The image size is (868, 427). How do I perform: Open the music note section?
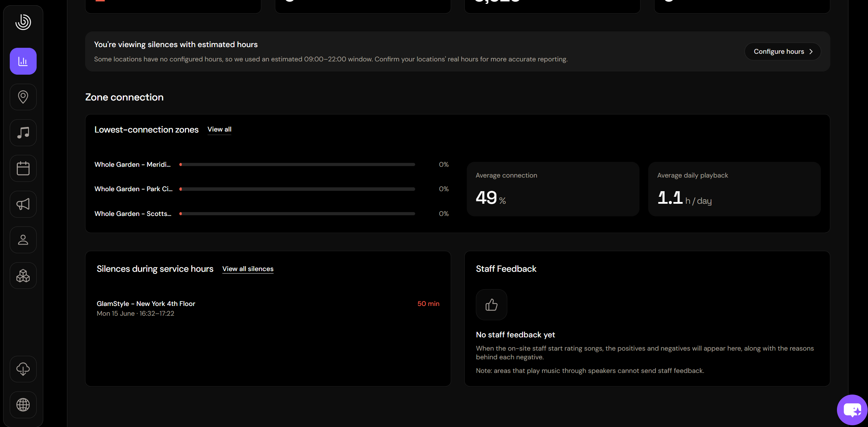point(23,133)
